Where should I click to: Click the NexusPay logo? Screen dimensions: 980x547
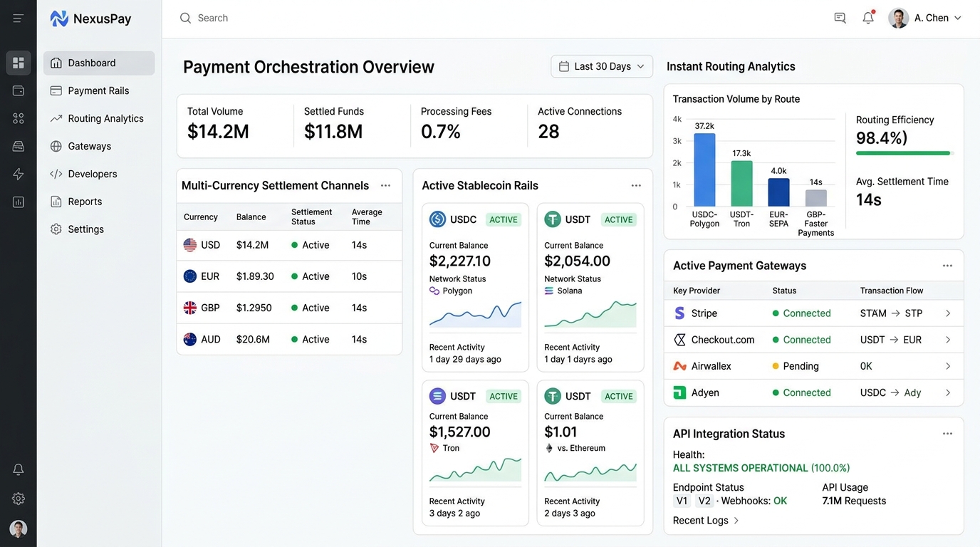click(x=90, y=19)
